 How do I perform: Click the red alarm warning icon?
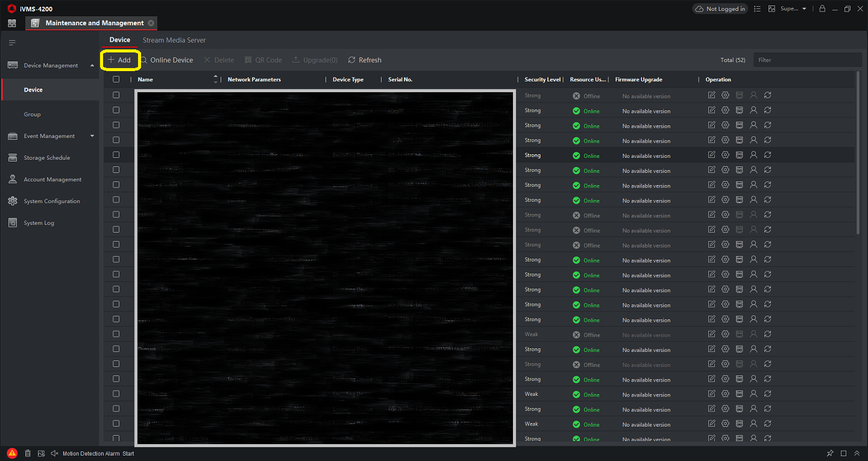(x=12, y=453)
